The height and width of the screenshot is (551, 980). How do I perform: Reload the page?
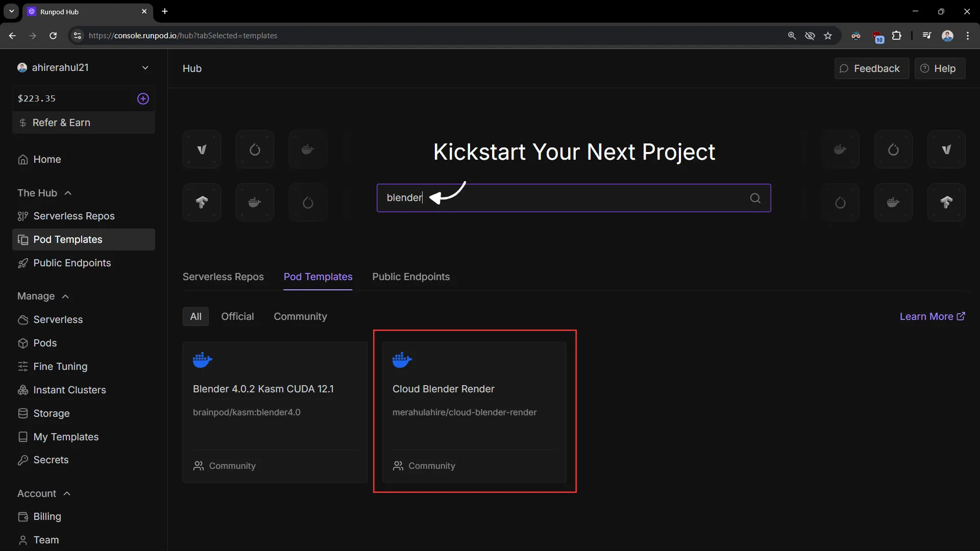click(x=53, y=36)
